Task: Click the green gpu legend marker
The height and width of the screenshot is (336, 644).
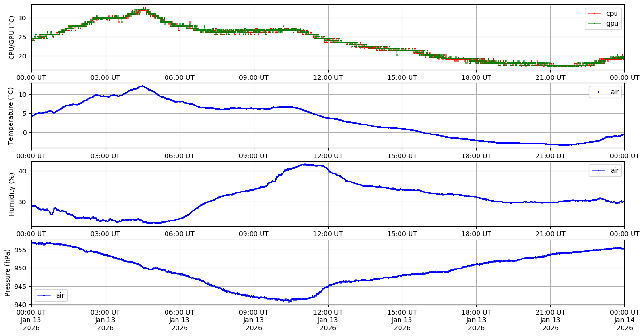Action: (597, 23)
